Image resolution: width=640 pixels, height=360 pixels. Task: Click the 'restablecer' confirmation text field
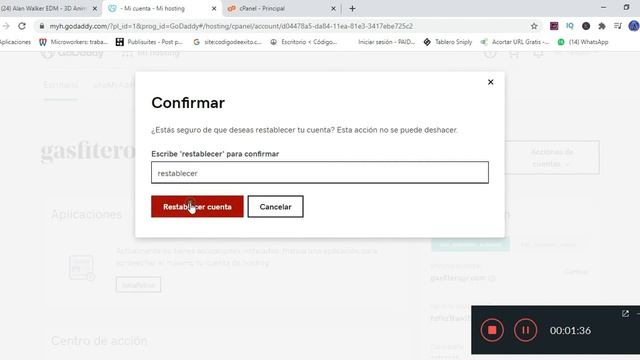[x=320, y=173]
